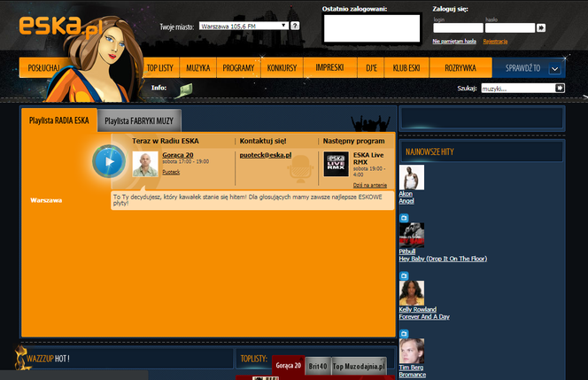Image resolution: width=588 pixels, height=380 pixels.
Task: Switch to Playlista RADIA ESKA tab
Action: click(59, 120)
